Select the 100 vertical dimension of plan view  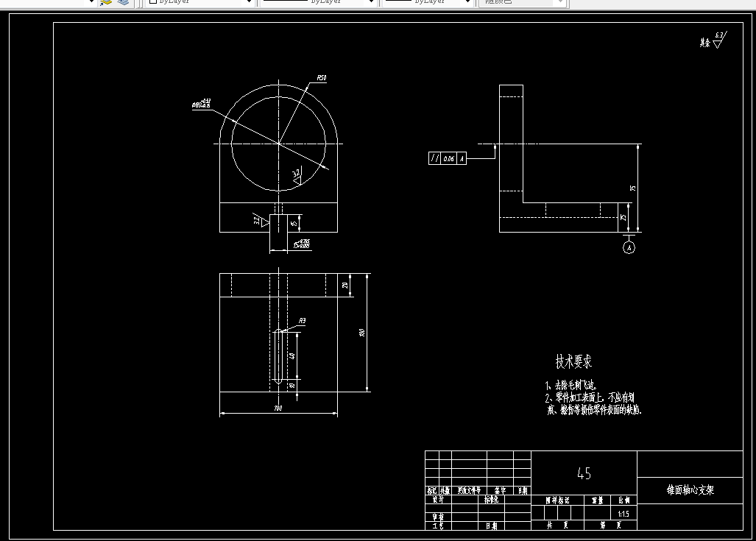[x=361, y=332]
